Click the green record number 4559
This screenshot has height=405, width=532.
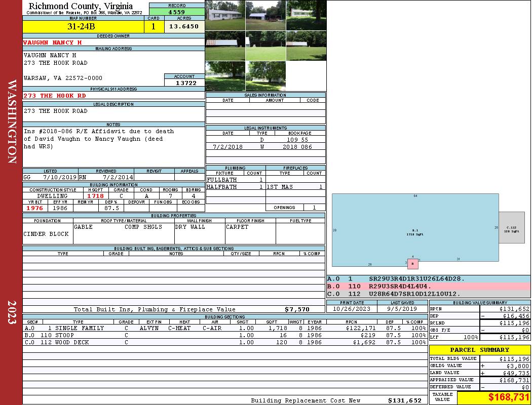177,12
